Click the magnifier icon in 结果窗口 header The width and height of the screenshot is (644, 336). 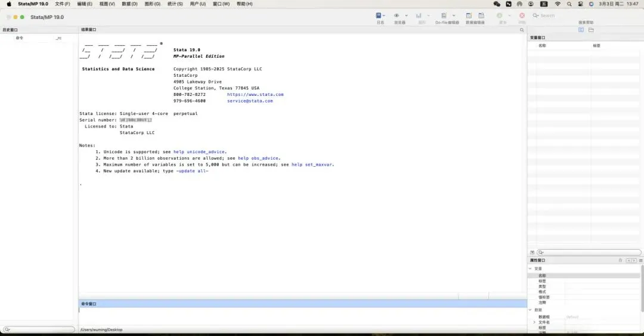click(x=522, y=30)
